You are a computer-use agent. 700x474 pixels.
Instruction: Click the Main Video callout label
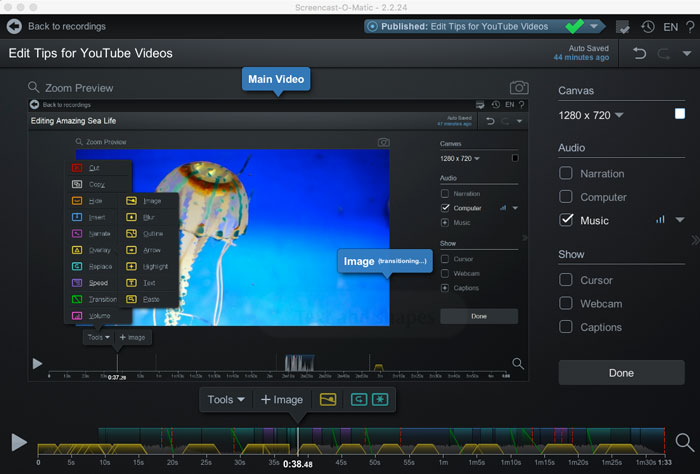click(x=276, y=79)
